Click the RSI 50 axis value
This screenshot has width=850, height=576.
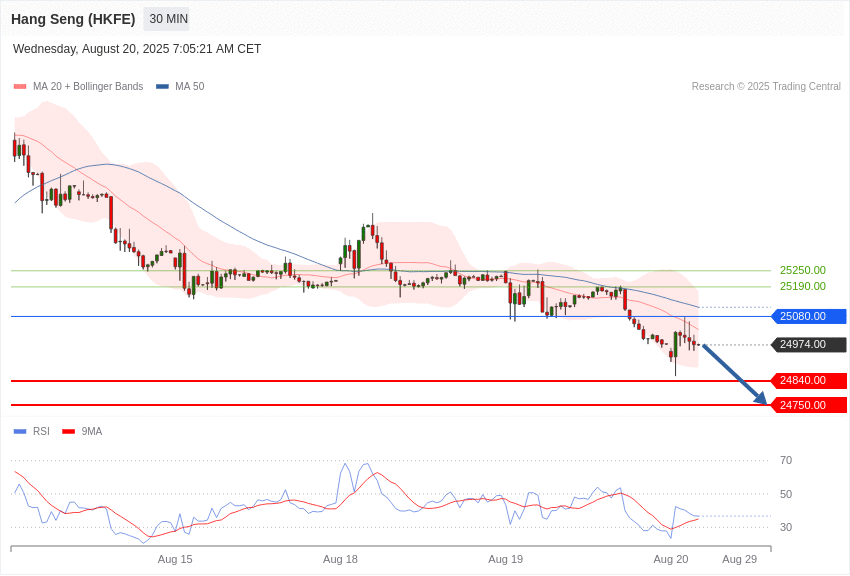click(x=786, y=494)
